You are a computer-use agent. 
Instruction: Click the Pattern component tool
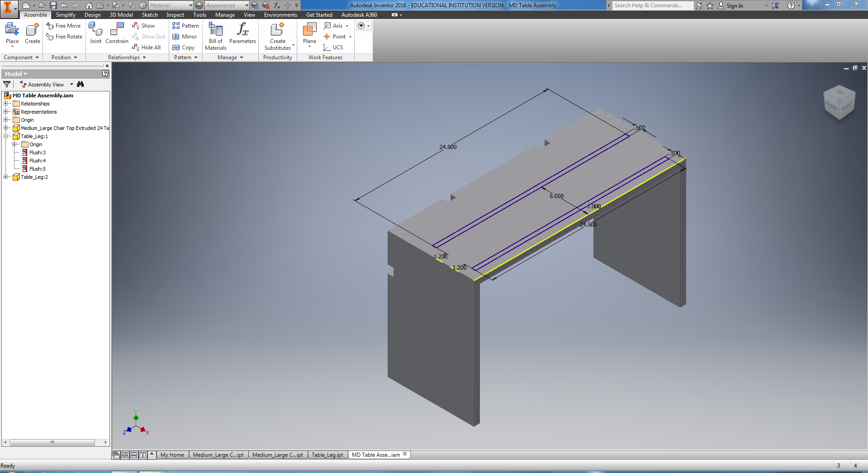(185, 26)
